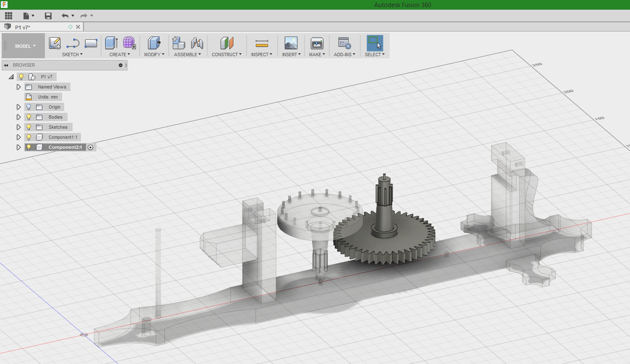This screenshot has width=630, height=364.
Task: Select the Create Sketch tool
Action: click(x=55, y=43)
